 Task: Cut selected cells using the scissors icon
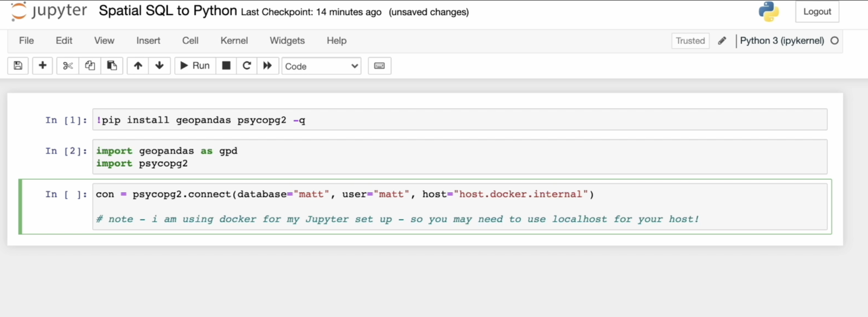point(68,66)
